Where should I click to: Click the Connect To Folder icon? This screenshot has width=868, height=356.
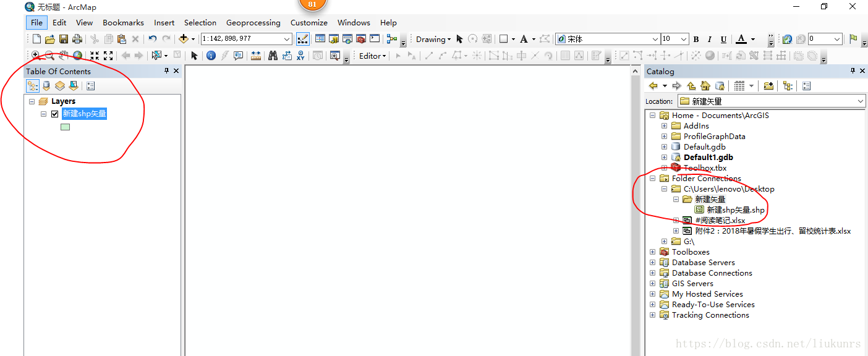[x=768, y=86]
